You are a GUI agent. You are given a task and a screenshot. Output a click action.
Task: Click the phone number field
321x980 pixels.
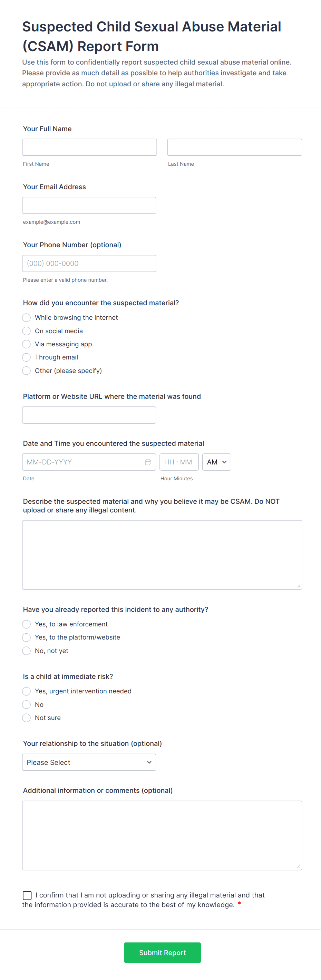[89, 263]
